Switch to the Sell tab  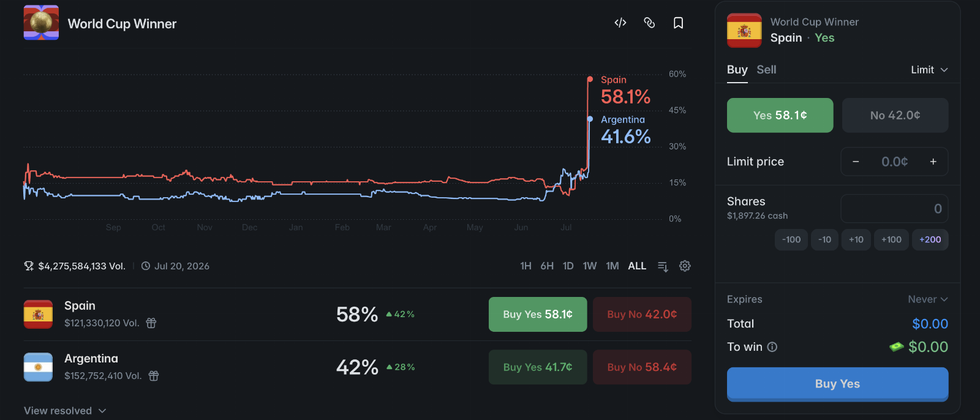tap(766, 70)
